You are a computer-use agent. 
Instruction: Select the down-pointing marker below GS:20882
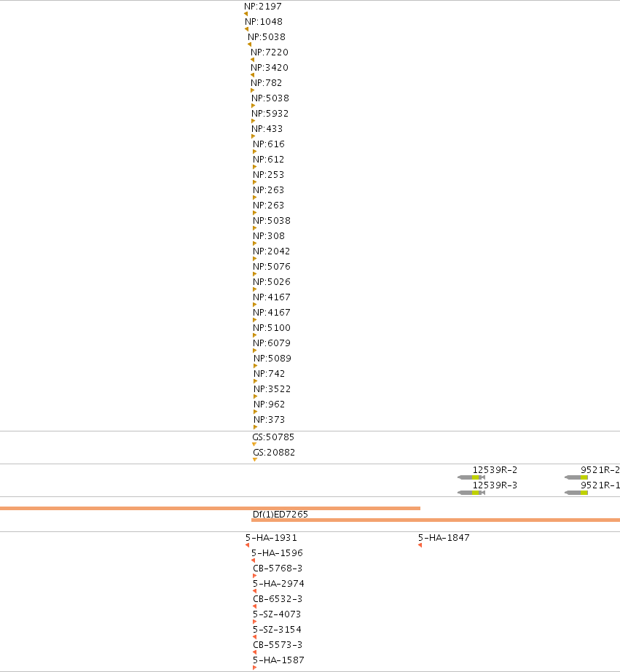(255, 460)
